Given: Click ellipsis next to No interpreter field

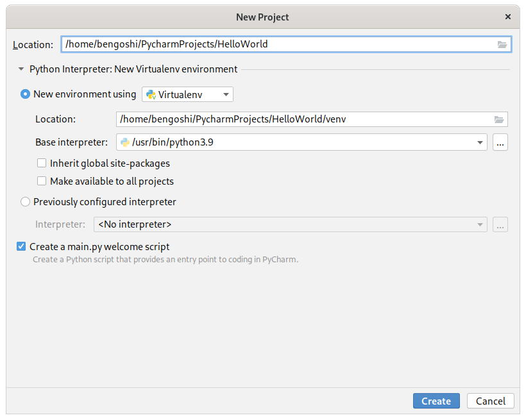Looking at the screenshot, I should click(x=500, y=224).
